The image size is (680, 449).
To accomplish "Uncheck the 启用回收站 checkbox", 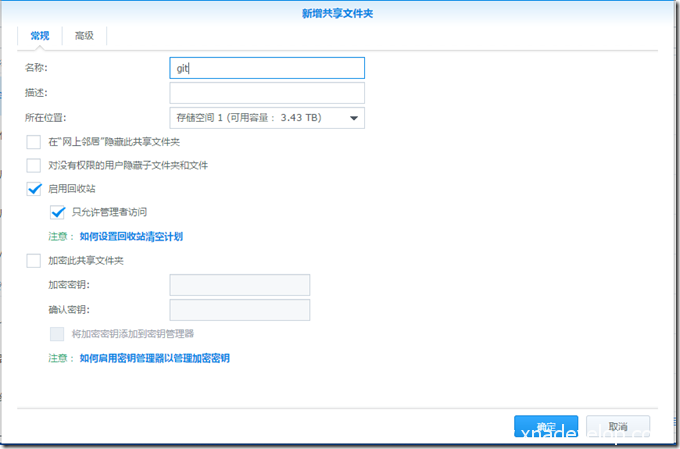I will point(34,189).
